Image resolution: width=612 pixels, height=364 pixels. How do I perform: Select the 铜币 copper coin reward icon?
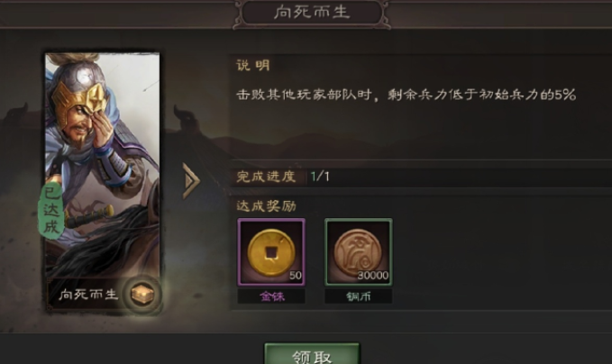pos(359,252)
